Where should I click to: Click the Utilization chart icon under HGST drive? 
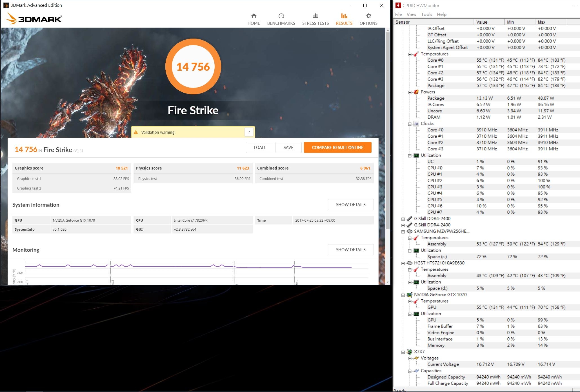[x=416, y=282]
